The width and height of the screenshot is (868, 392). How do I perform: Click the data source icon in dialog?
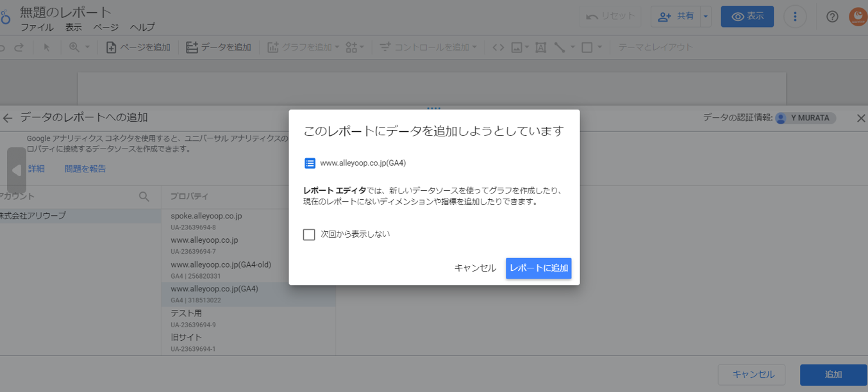310,163
